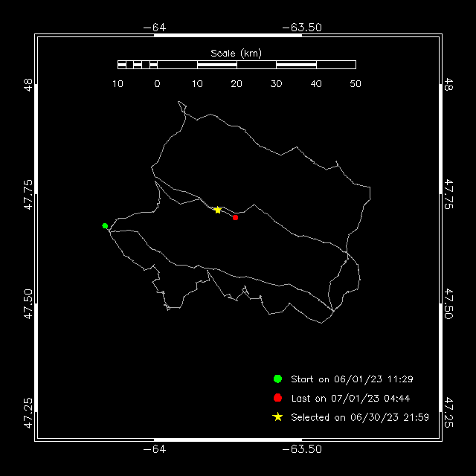Click the right axis latitude label 48
This screenshot has height=476, width=476.
pos(448,85)
